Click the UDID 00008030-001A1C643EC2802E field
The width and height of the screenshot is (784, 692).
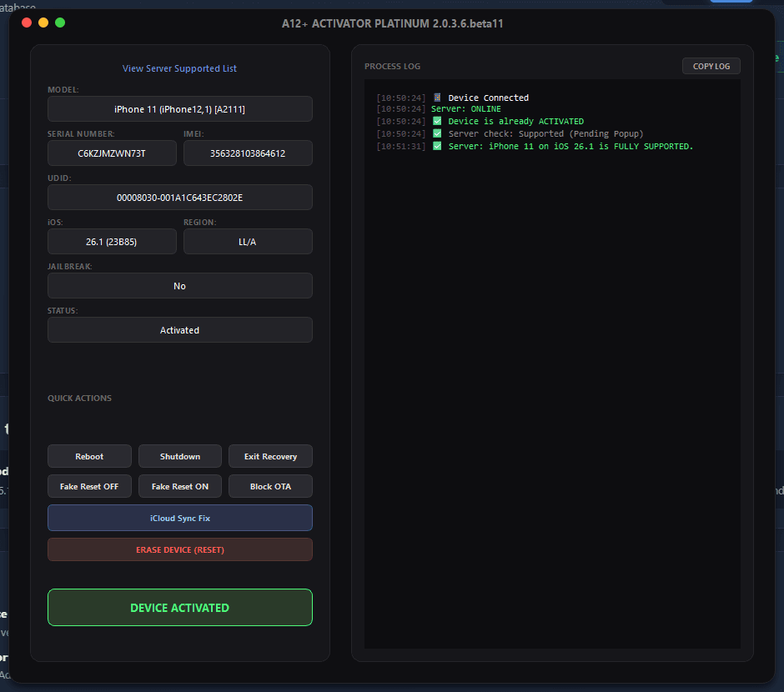point(180,198)
